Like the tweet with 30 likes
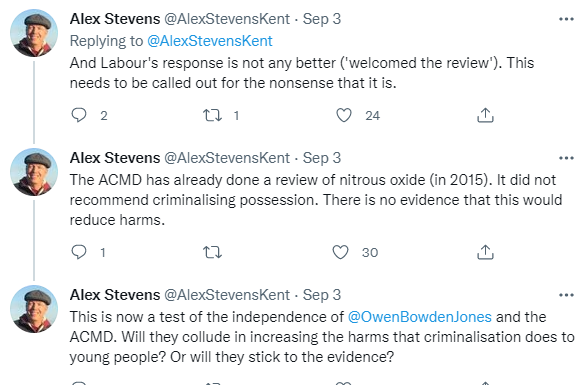 click(340, 252)
